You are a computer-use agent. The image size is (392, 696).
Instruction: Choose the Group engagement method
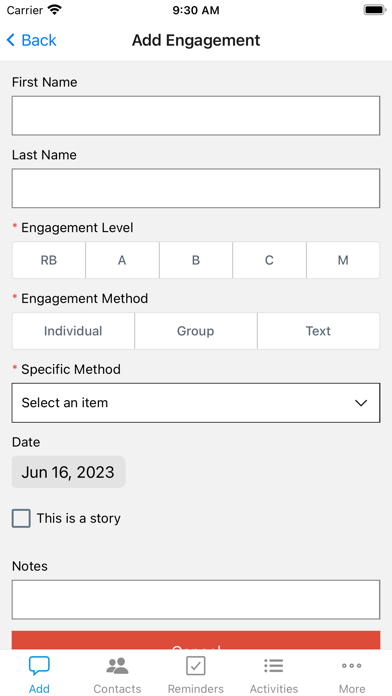tap(196, 331)
